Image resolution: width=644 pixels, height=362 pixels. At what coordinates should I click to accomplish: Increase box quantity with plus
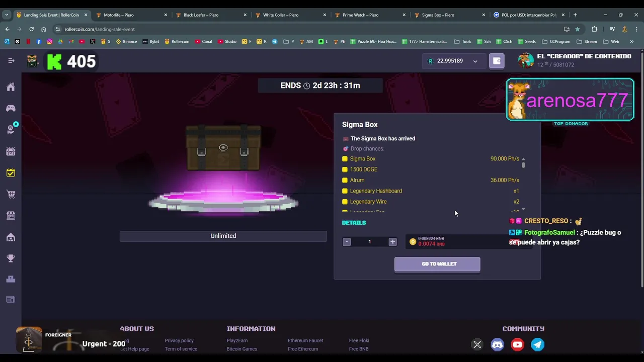pyautogui.click(x=392, y=242)
